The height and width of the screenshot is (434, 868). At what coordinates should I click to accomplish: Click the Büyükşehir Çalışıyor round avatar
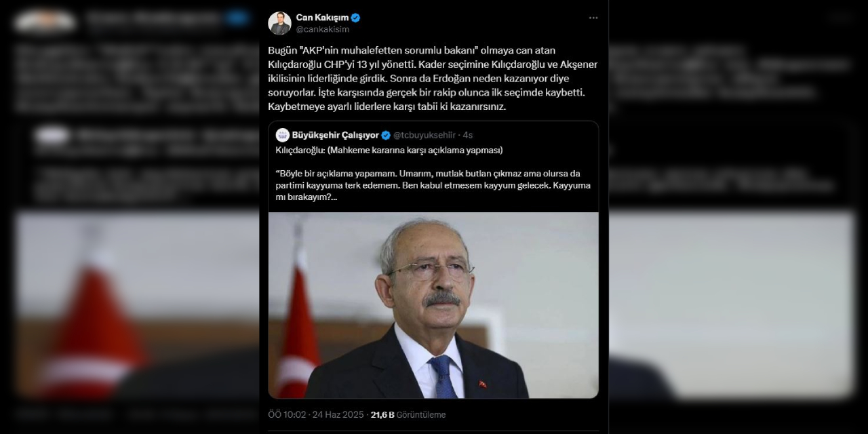pos(283,135)
